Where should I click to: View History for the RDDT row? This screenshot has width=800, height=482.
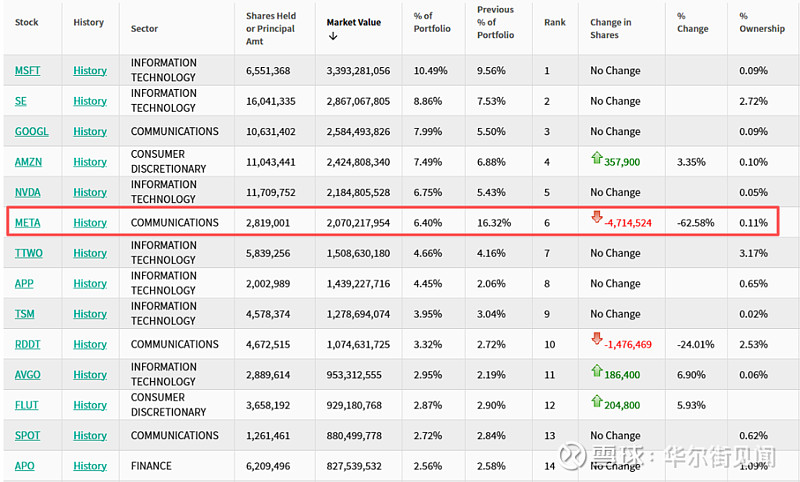[x=90, y=344]
